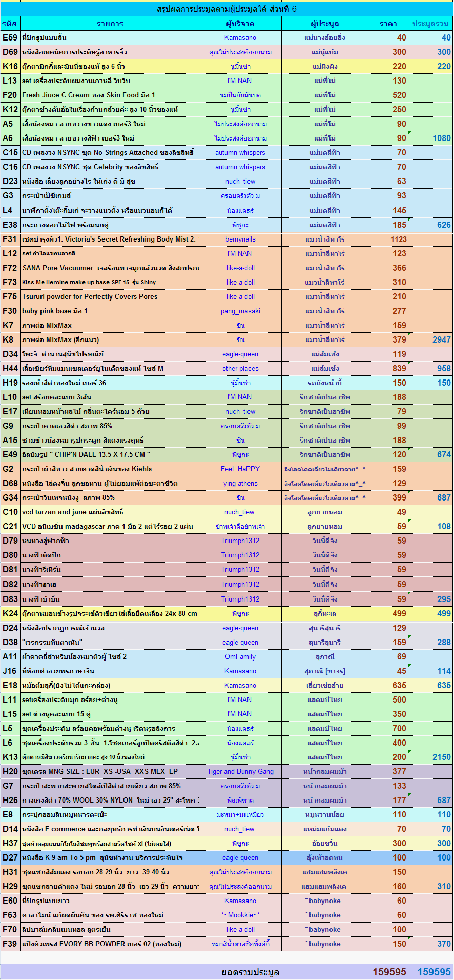Click the blue 159595 grand total

click(x=434, y=972)
